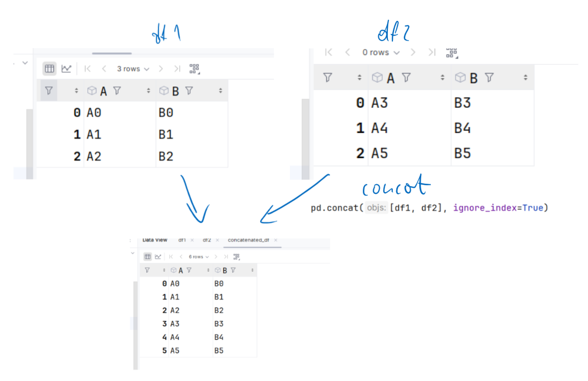
Task: Switch to the df1 tab
Action: (x=182, y=240)
